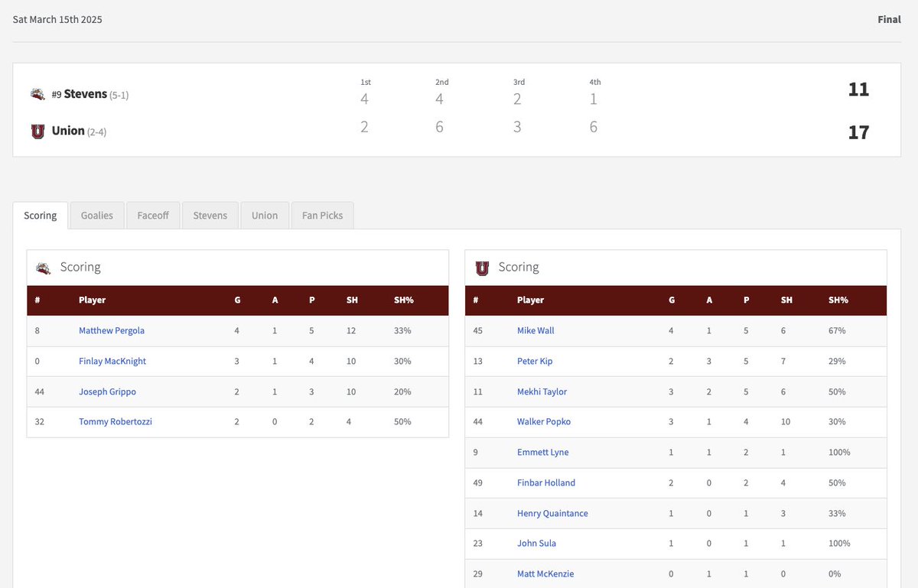Click the Union logo in Scoring panel header
Screen dimensions: 918x588
click(x=482, y=268)
